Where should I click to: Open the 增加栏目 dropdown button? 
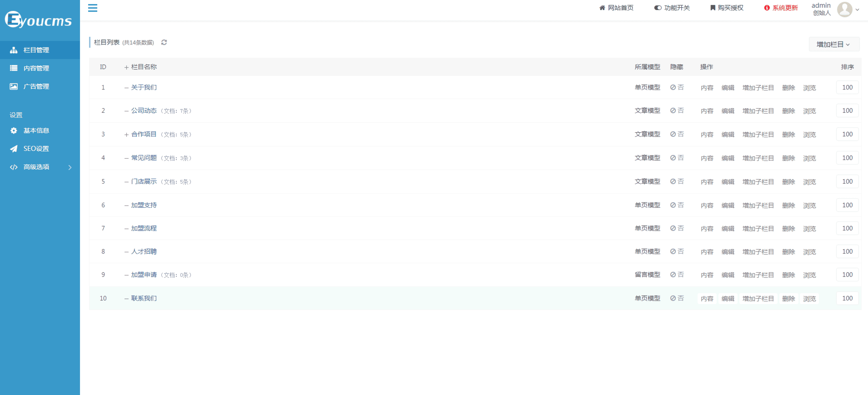834,45
